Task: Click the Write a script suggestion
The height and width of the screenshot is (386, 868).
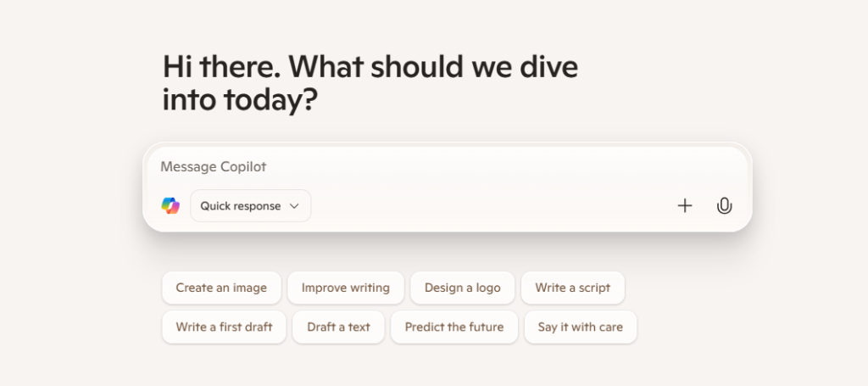Action: pos(573,288)
